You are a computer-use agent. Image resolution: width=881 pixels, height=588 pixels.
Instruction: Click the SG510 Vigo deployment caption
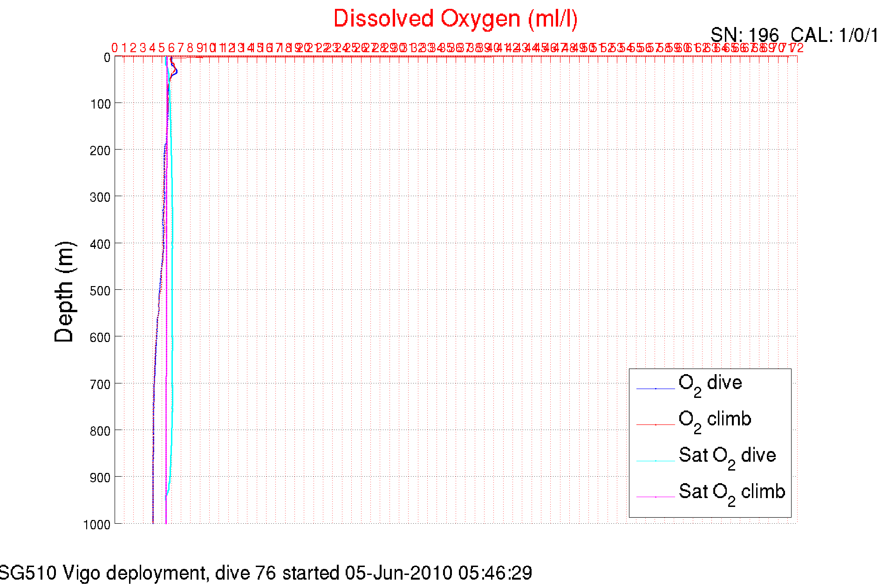point(266,573)
